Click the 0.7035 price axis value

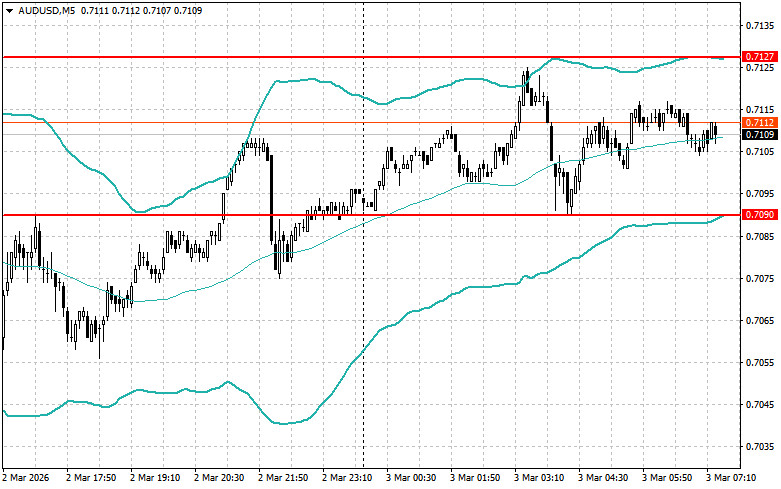pos(760,447)
